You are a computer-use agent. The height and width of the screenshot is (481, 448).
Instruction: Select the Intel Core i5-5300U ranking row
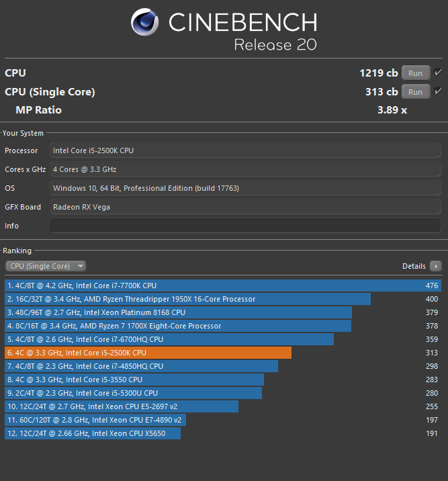223,393
